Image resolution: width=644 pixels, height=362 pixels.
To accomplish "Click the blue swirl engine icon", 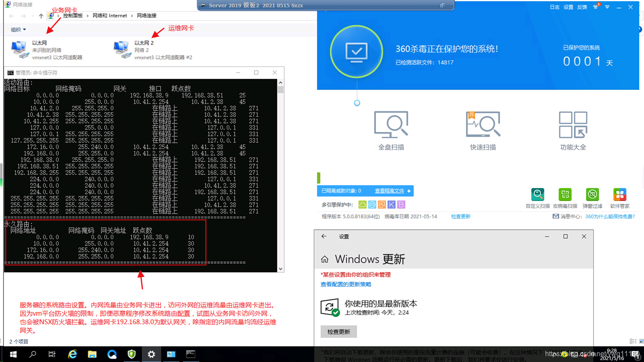I will click(372, 205).
